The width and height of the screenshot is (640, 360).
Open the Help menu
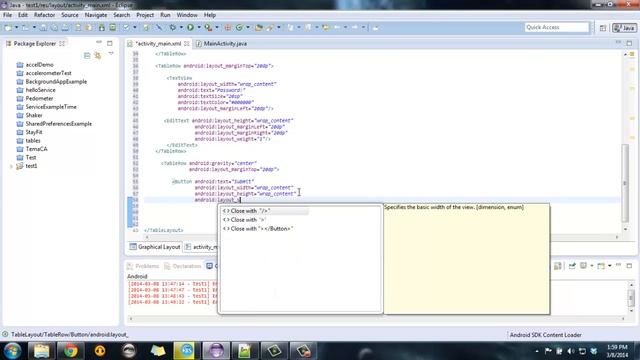pos(210,15)
